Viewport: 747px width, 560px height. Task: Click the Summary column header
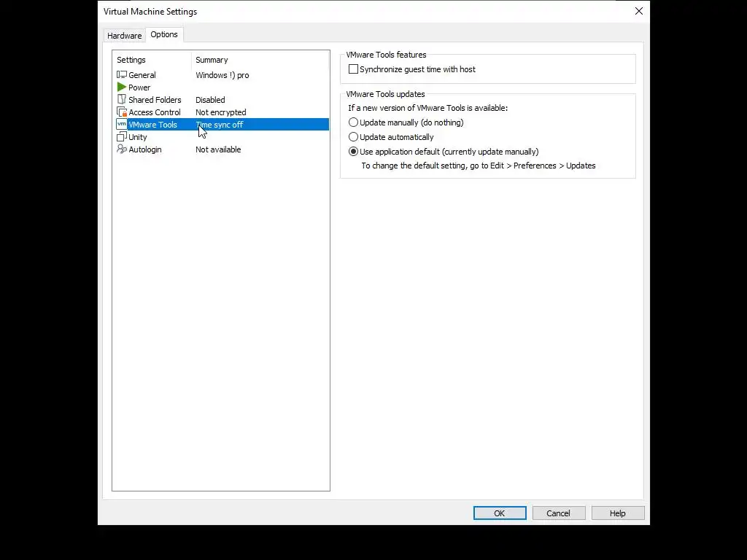(260, 60)
